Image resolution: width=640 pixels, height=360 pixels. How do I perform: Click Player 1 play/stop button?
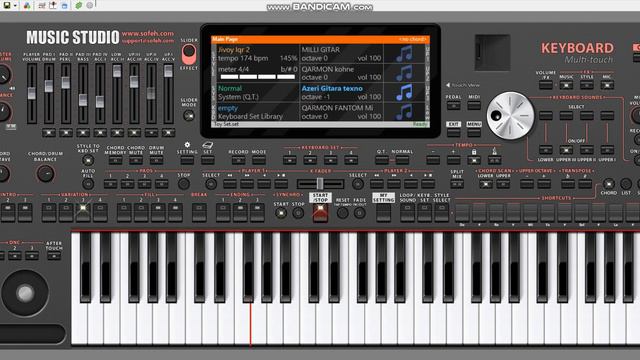281,184
